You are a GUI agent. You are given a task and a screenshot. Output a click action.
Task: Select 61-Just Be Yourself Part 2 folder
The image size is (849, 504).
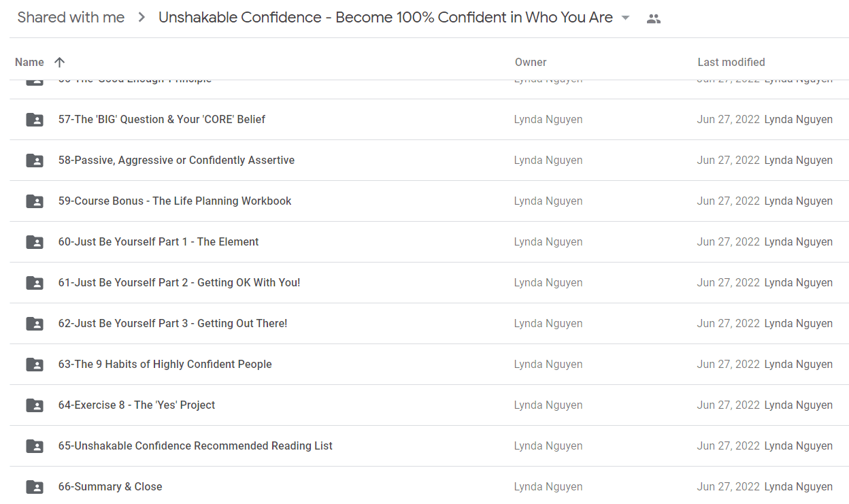(x=429, y=283)
